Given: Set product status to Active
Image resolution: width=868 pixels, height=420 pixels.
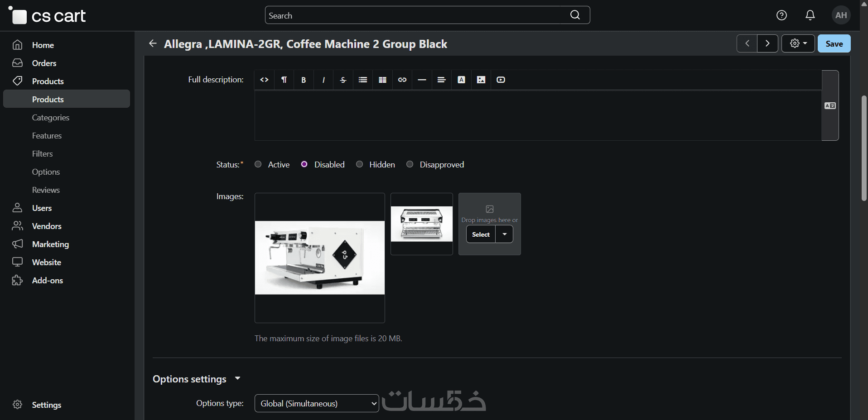Looking at the screenshot, I should tap(258, 164).
